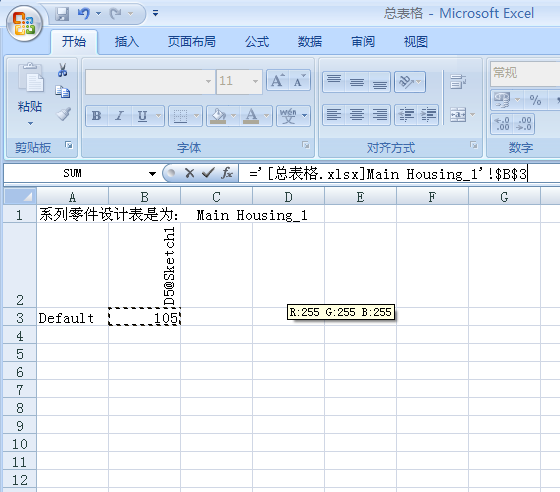Click the Wrap Text icon
The height and width of the screenshot is (492, 560).
(458, 81)
